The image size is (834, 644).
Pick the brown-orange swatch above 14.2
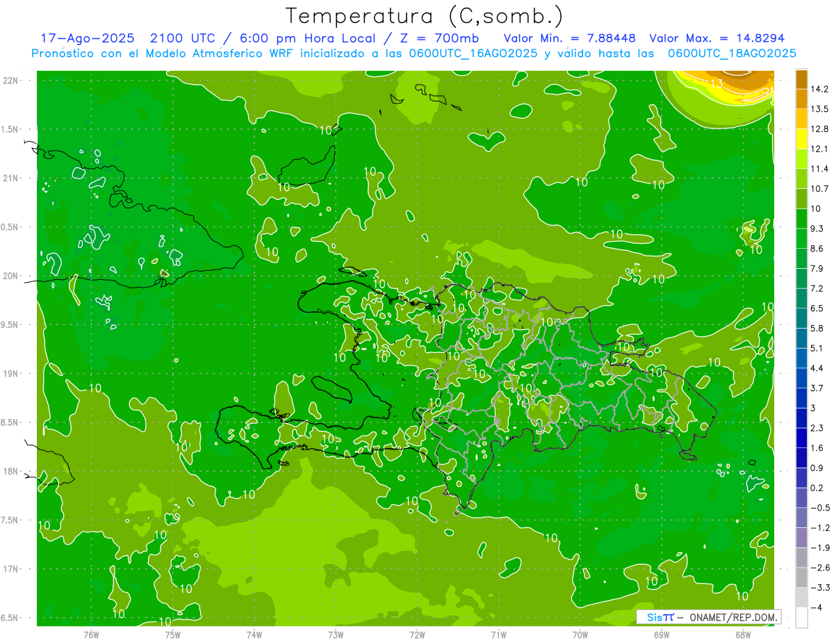(x=801, y=79)
